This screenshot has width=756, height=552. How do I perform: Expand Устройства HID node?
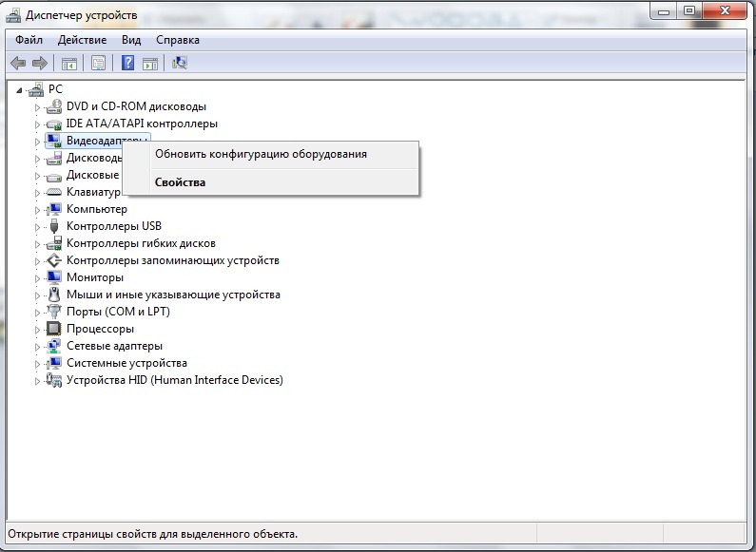[x=37, y=381]
